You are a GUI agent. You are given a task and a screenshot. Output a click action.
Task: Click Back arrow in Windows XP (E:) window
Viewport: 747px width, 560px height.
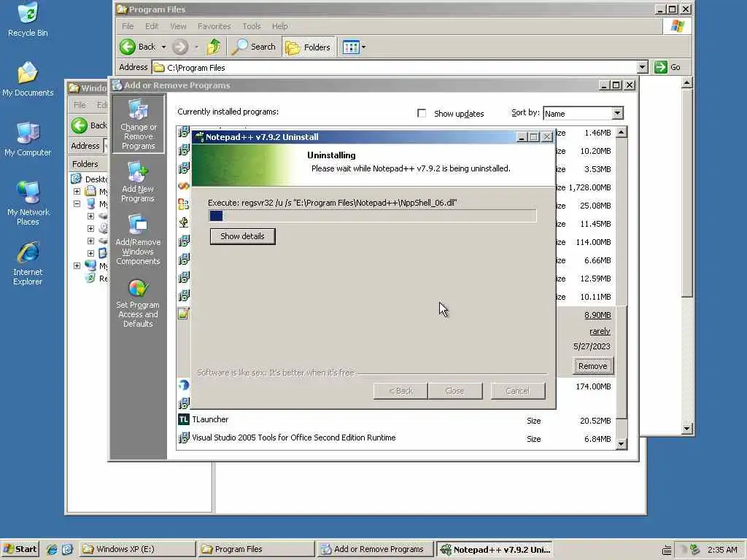(x=79, y=125)
